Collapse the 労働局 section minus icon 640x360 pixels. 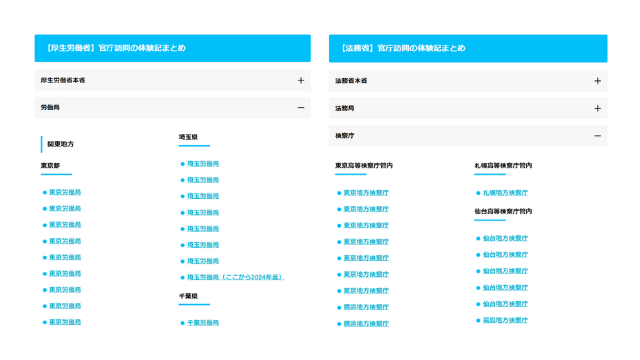pyautogui.click(x=301, y=108)
